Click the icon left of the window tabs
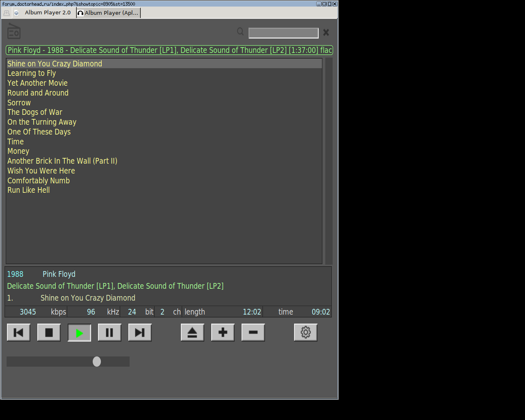 click(x=7, y=13)
